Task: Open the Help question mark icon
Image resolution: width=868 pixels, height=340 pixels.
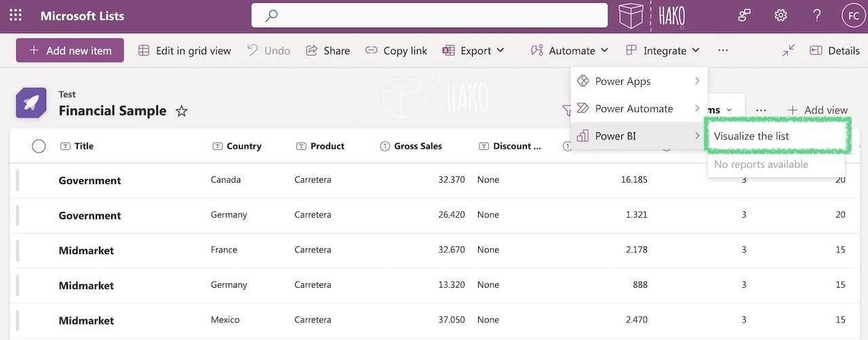Action: coord(817,16)
